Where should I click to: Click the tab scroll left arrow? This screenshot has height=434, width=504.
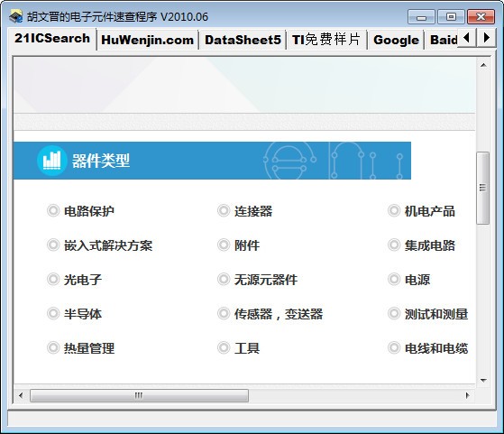pos(466,38)
